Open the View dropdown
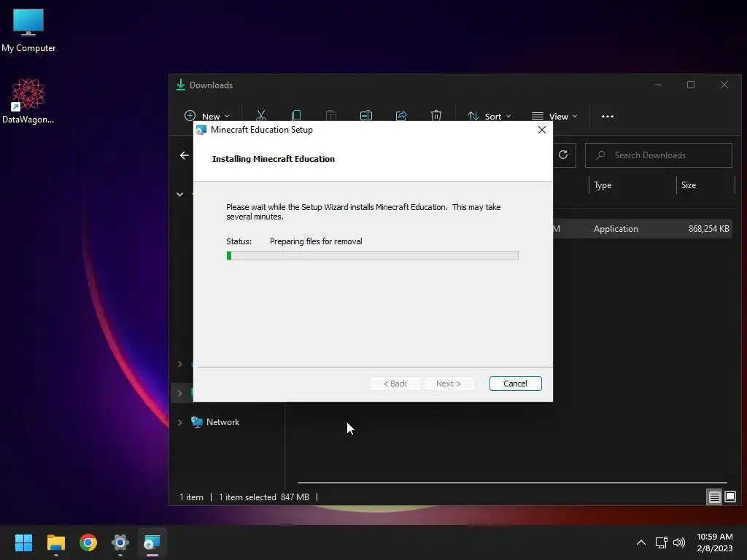 click(554, 116)
